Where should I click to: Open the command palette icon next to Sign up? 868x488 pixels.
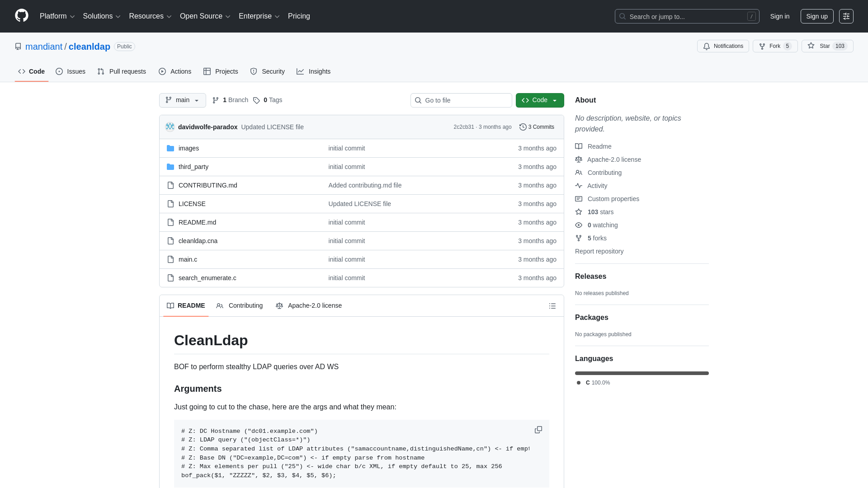click(x=846, y=16)
